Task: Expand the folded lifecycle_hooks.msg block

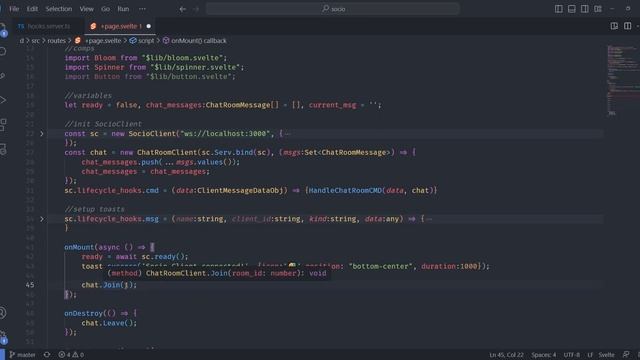Action: pyautogui.click(x=42, y=219)
